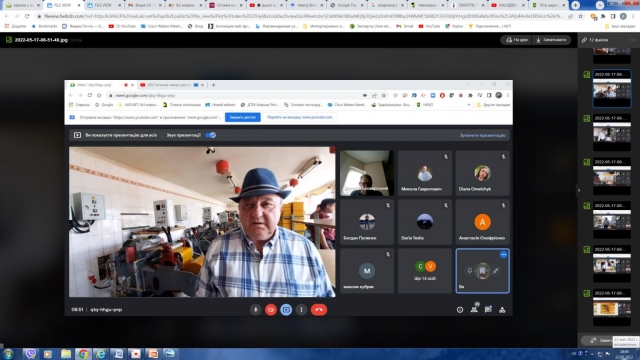Screen dimensions: 640x360
Task: Click the microphone icon in Meet controls
Action: click(x=256, y=310)
